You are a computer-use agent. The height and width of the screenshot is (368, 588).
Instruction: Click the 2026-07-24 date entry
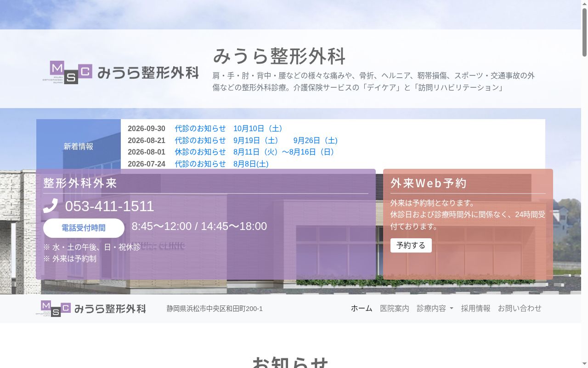(x=147, y=164)
